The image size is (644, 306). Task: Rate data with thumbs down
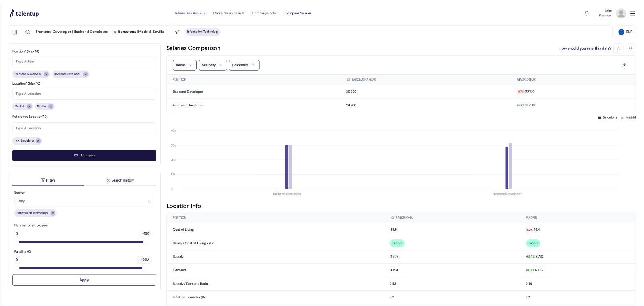click(630, 48)
